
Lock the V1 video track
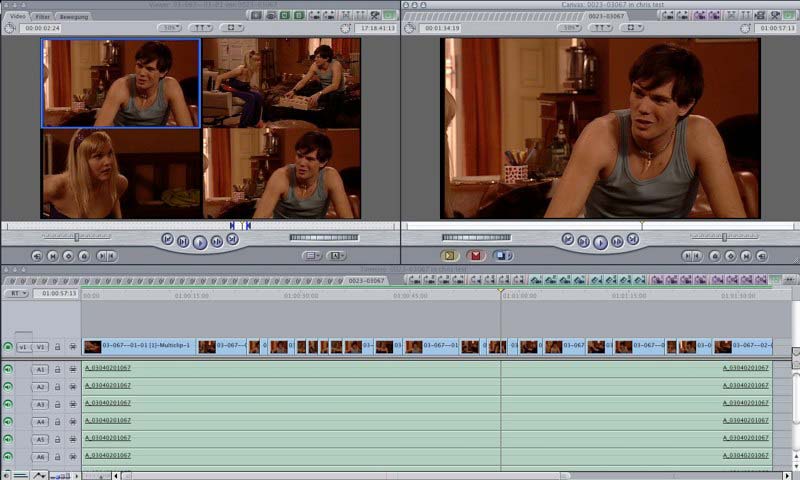pyautogui.click(x=58, y=347)
